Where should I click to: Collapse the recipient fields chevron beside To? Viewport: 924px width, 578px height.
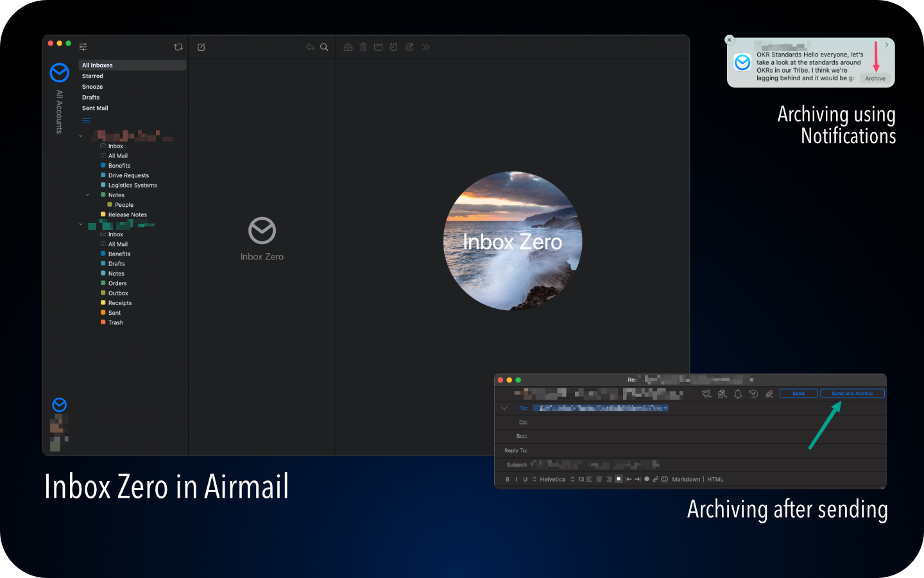504,408
